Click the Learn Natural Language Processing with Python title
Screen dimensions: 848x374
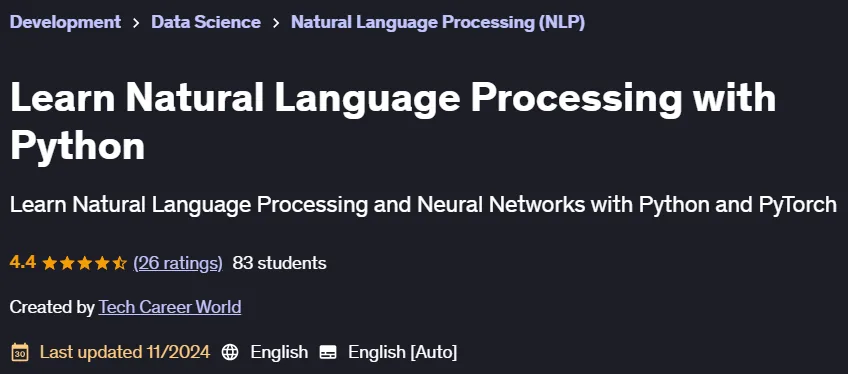(393, 122)
